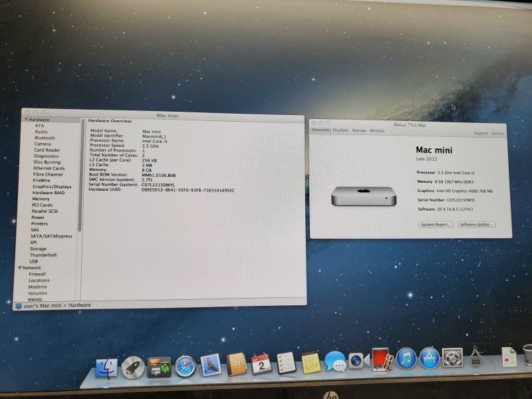Select Power in sidebar

click(x=38, y=217)
